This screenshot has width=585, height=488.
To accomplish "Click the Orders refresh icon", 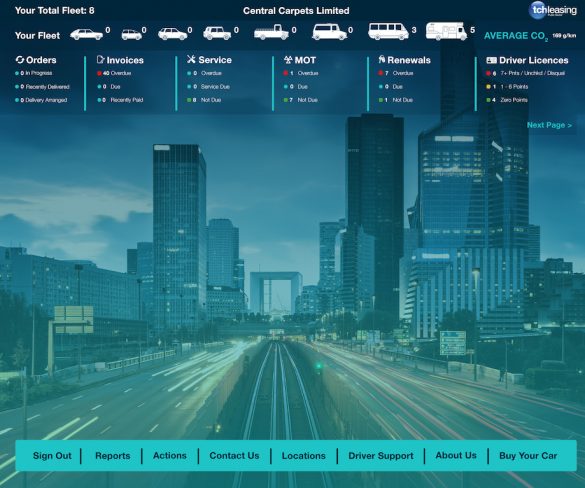I will [20, 60].
